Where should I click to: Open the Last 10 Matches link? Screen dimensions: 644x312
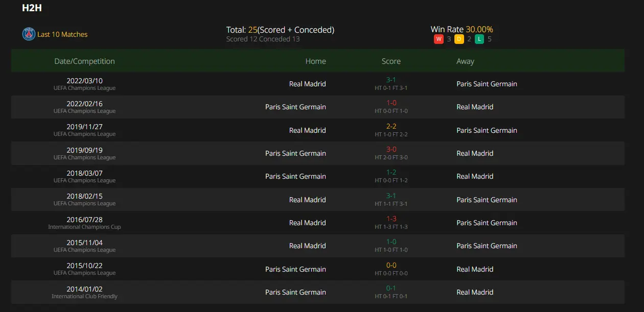point(62,34)
